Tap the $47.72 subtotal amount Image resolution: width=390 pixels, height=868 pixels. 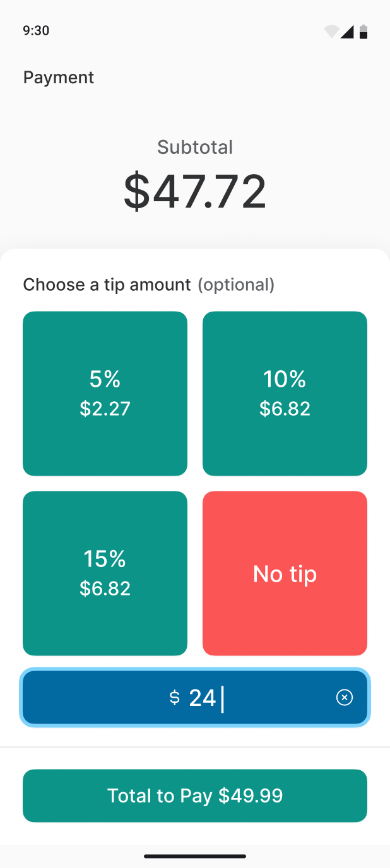coord(195,192)
